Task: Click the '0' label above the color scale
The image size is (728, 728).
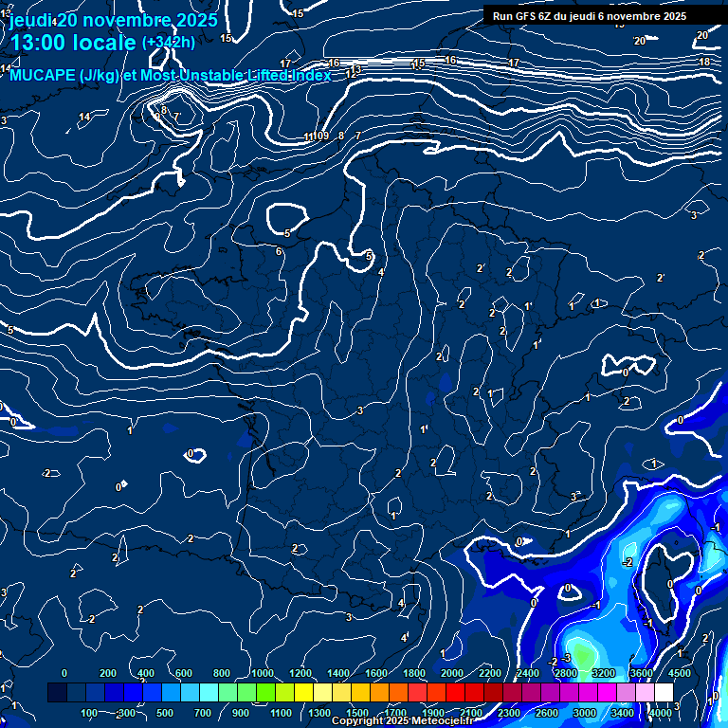Action: 64,673
